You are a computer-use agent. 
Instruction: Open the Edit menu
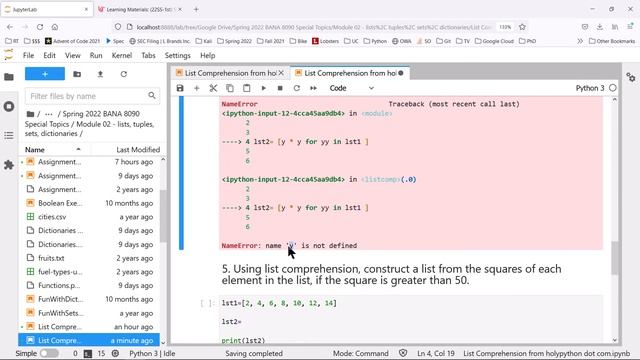click(x=49, y=56)
